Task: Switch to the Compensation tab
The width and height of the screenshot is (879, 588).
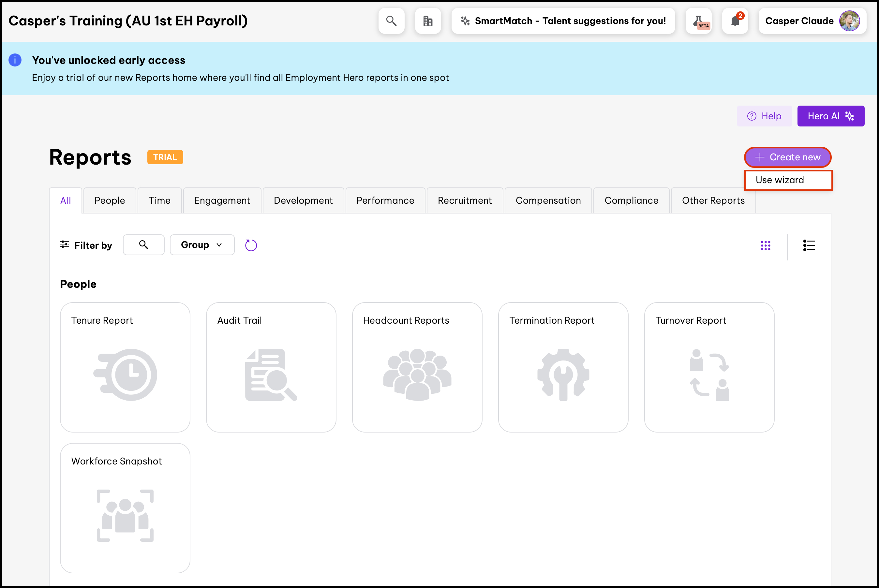Action: [548, 201]
